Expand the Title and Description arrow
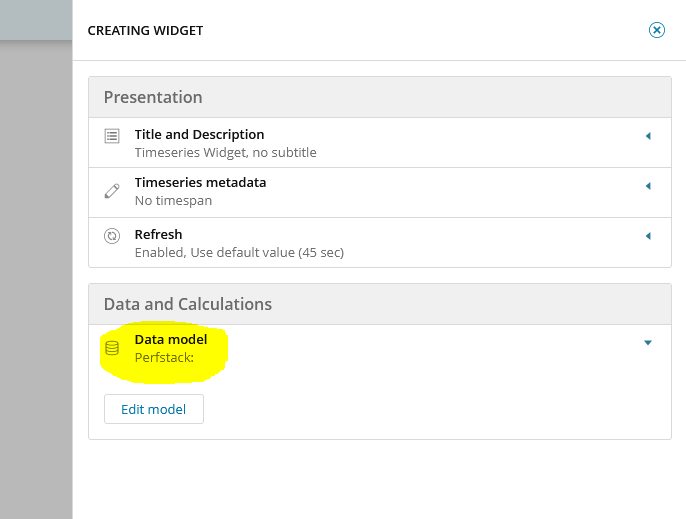This screenshot has width=686, height=519. tap(648, 136)
